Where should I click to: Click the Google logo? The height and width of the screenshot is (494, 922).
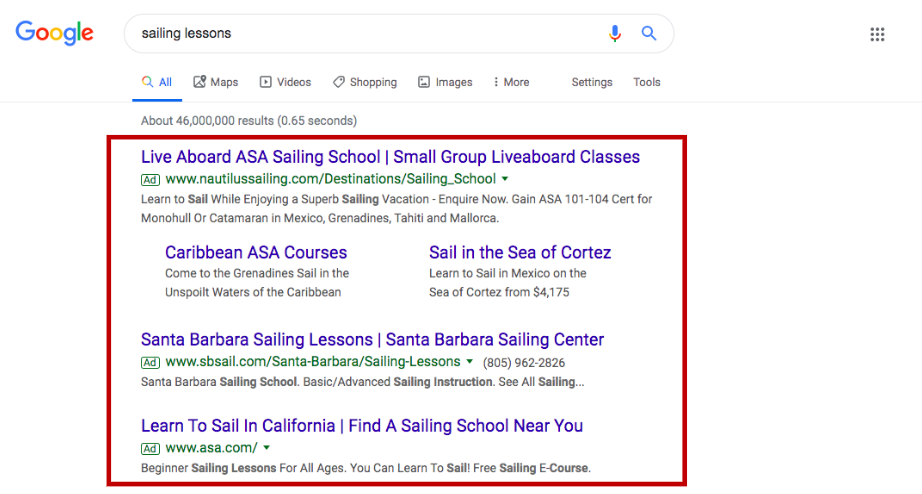tap(55, 33)
